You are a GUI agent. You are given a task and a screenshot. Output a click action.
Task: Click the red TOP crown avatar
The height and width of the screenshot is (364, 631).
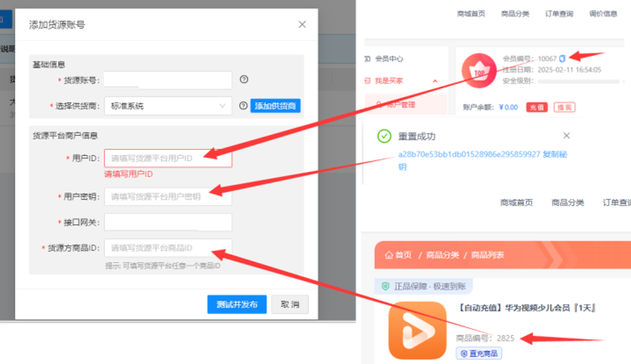(x=478, y=71)
